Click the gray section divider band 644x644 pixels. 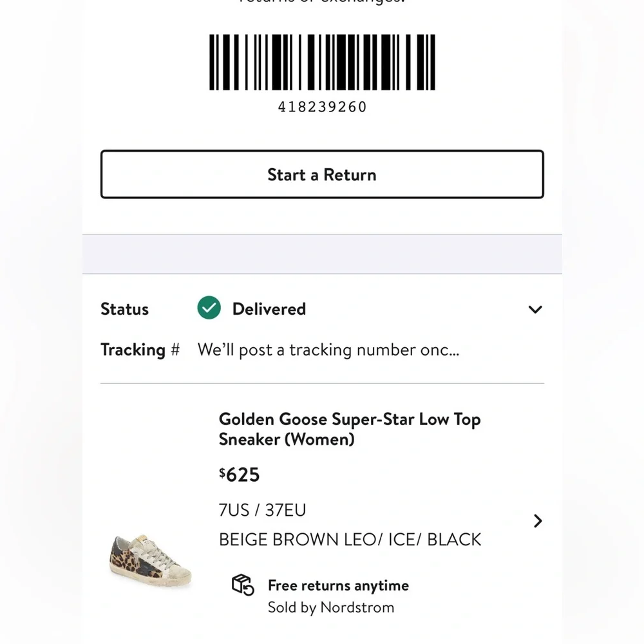[322, 254]
